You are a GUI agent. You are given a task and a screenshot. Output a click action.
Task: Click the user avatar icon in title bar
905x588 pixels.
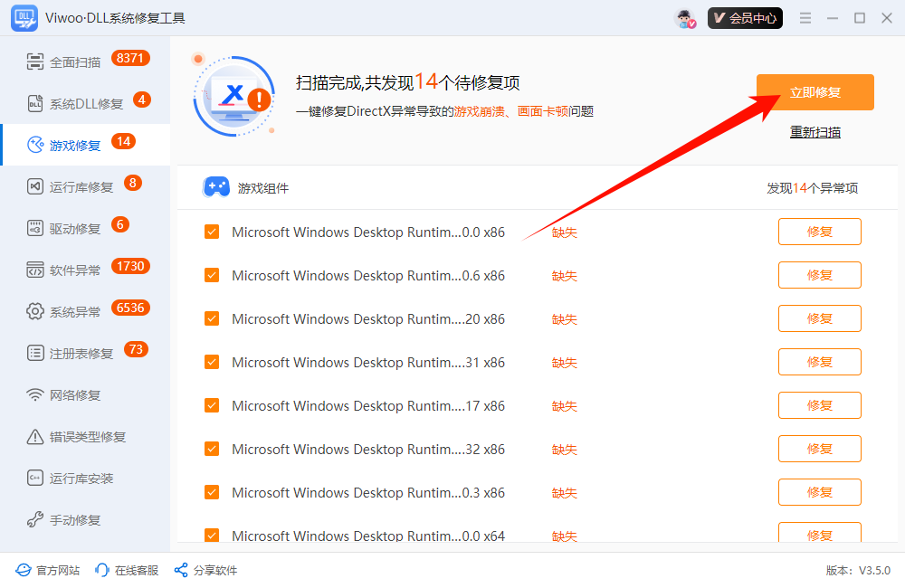pyautogui.click(x=685, y=18)
